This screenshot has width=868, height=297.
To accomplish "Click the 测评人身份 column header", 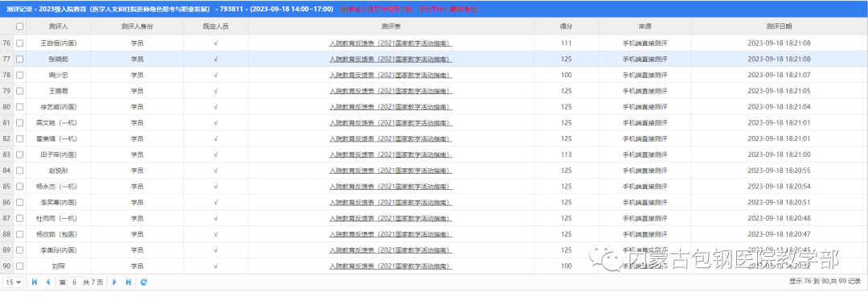I will [137, 27].
